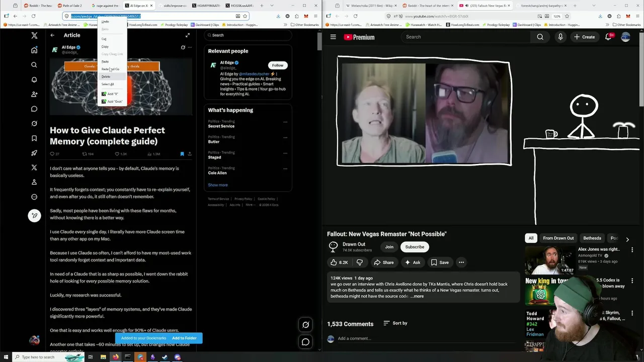Open YouTube notifications bell
Screen dimensions: 644x362
(608, 37)
